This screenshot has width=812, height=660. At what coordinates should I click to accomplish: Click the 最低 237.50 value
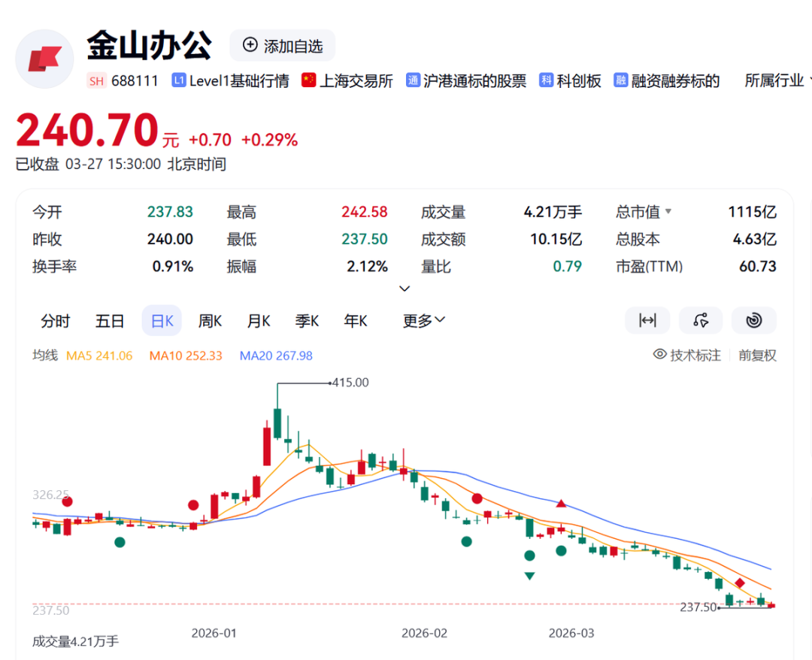coord(364,239)
